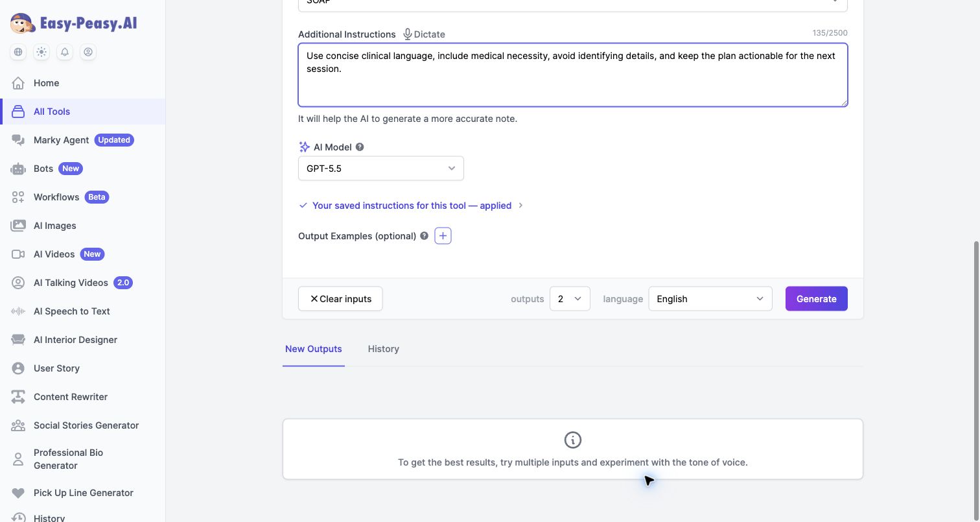Open AI Interior Designer in sidebar
Image resolution: width=980 pixels, height=522 pixels.
click(83, 340)
